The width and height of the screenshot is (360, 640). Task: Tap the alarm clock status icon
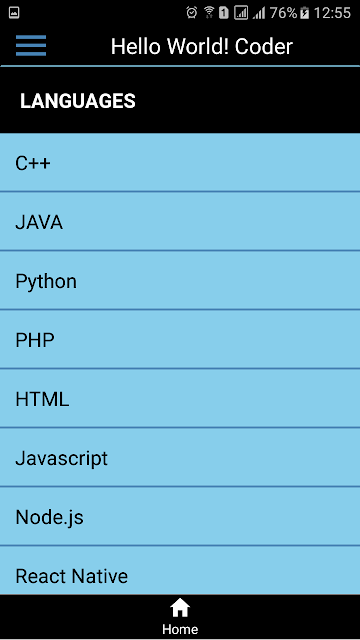point(191,13)
